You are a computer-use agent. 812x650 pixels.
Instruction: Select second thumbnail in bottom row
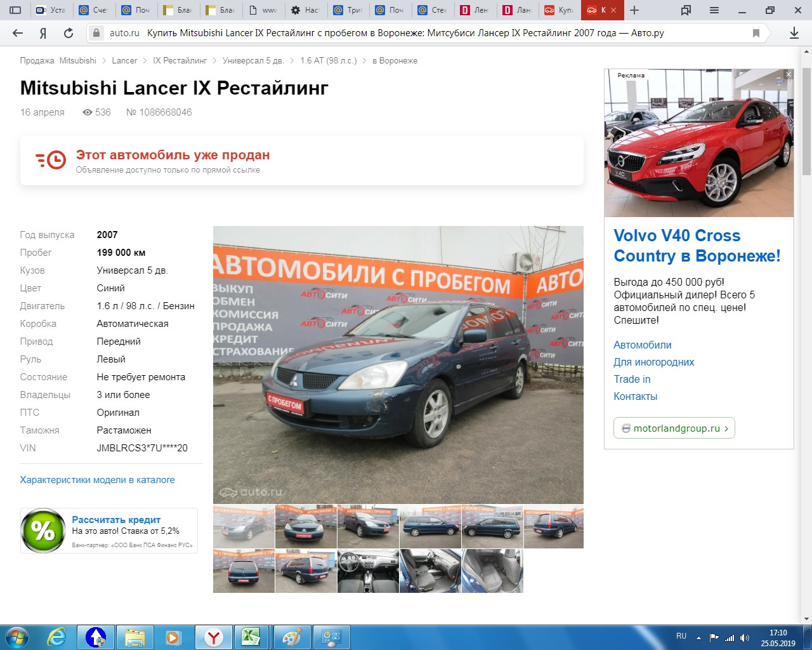306,571
